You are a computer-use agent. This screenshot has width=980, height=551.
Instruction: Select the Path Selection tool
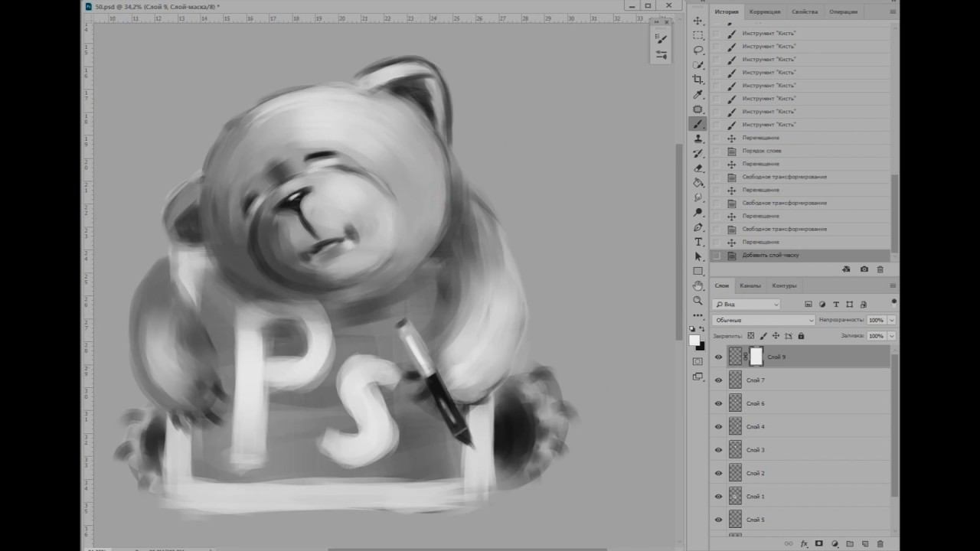pyautogui.click(x=697, y=256)
